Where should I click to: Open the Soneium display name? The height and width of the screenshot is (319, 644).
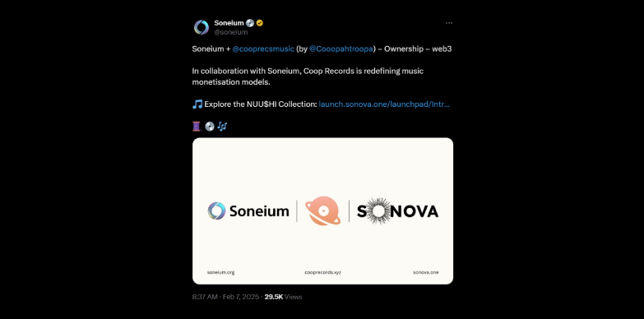point(229,23)
